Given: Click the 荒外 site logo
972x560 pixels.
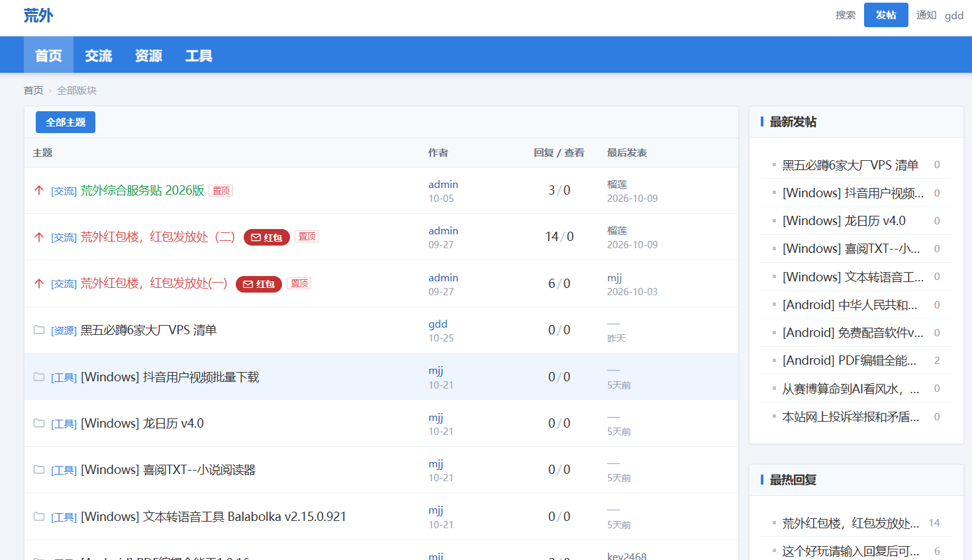Looking at the screenshot, I should pyautogui.click(x=38, y=15).
